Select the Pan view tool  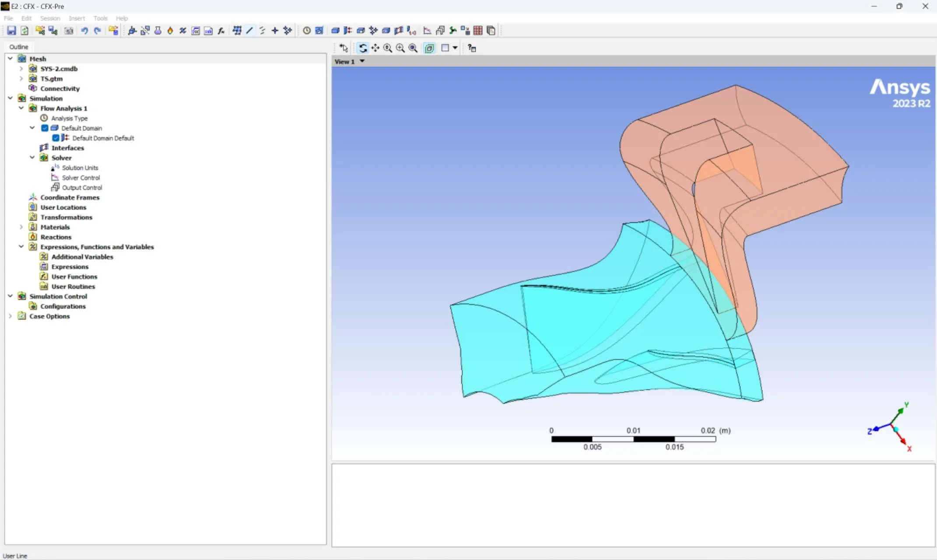pos(375,48)
